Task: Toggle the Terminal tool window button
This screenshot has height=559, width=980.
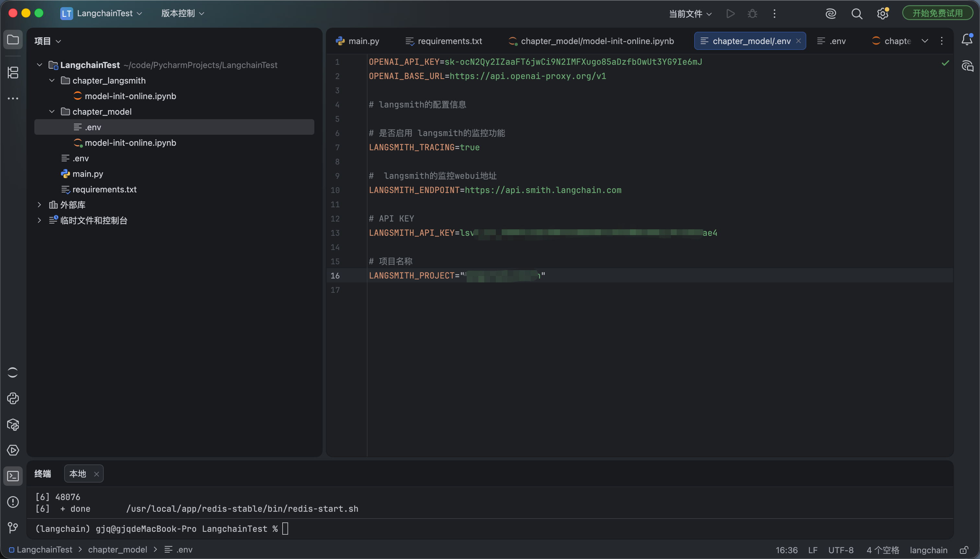Action: click(x=13, y=476)
